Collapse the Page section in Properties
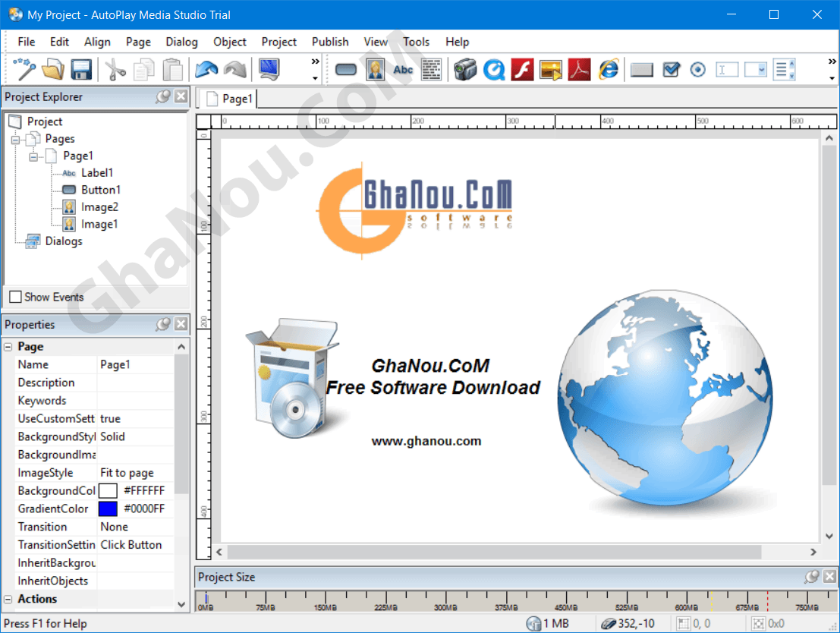This screenshot has width=840, height=633. click(8, 347)
